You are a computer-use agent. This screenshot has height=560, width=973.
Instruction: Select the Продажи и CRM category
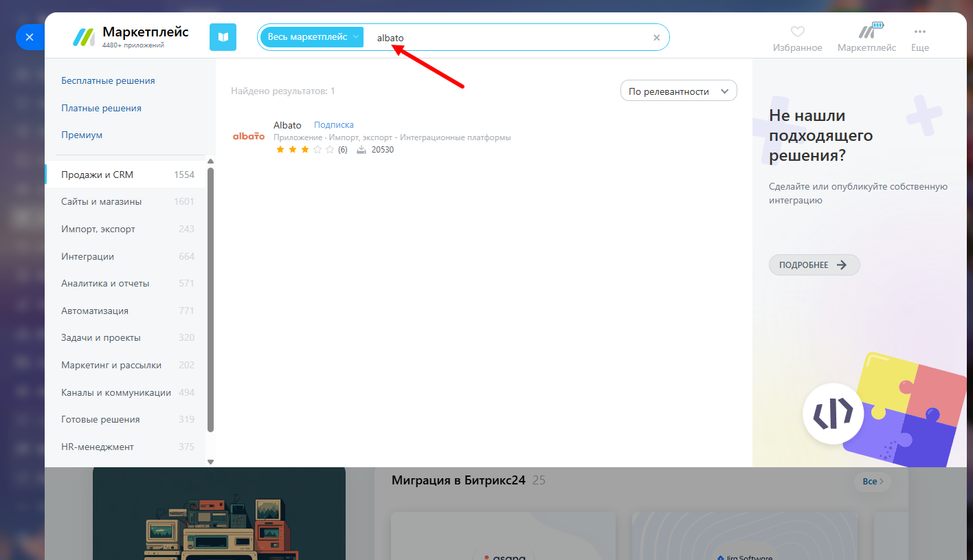coord(97,175)
